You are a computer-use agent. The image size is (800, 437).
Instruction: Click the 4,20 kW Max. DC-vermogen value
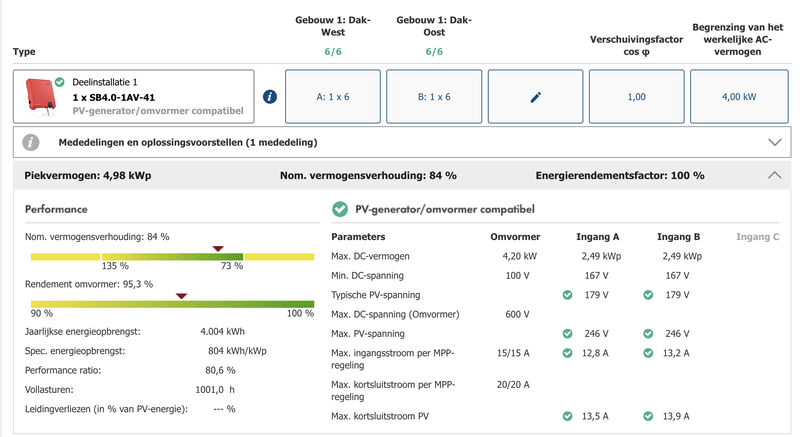click(x=519, y=256)
